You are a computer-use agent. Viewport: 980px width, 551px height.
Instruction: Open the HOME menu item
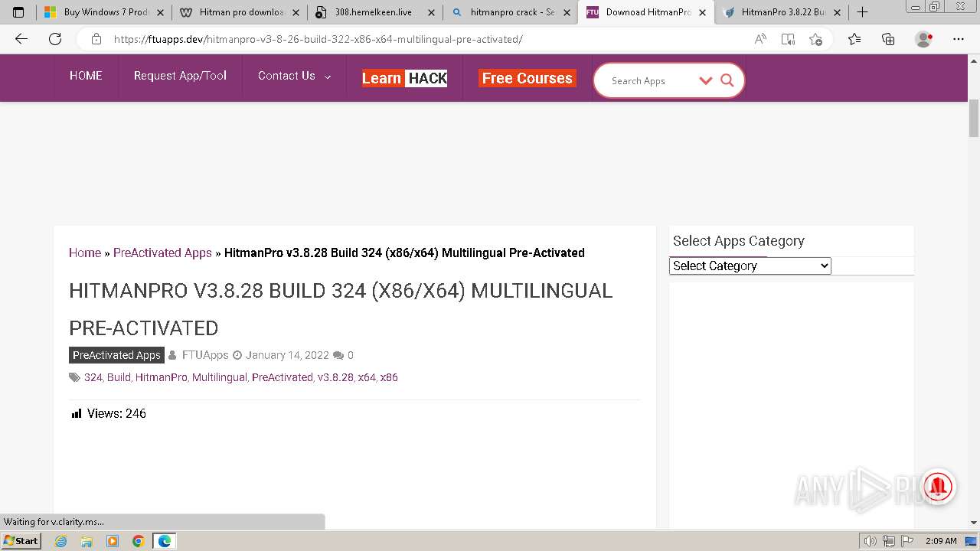pos(86,76)
